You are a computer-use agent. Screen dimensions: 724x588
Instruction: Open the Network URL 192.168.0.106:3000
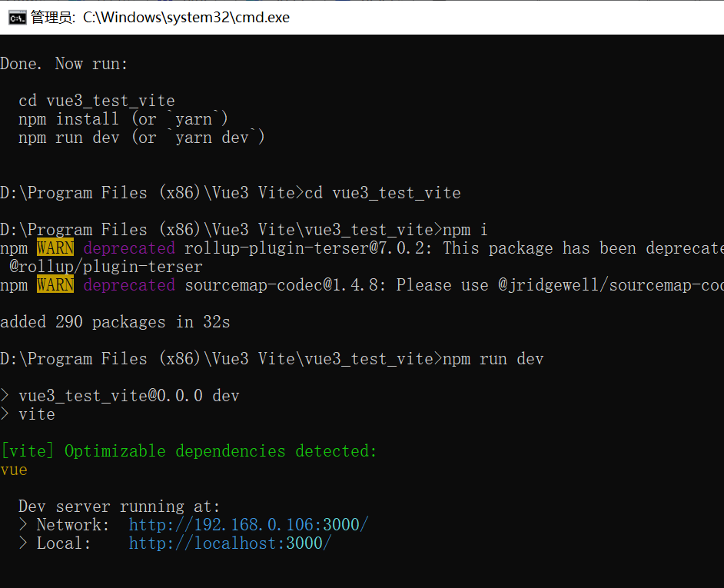pos(248,525)
